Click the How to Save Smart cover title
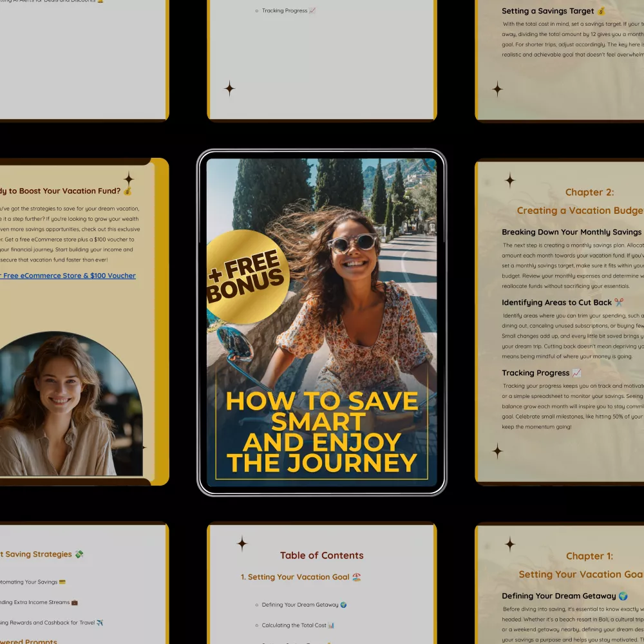 pos(321,431)
